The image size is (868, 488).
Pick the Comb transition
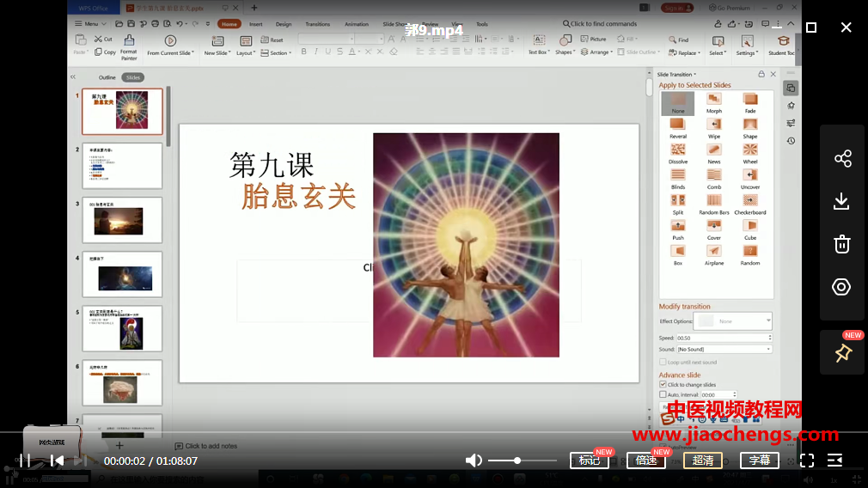(x=713, y=180)
